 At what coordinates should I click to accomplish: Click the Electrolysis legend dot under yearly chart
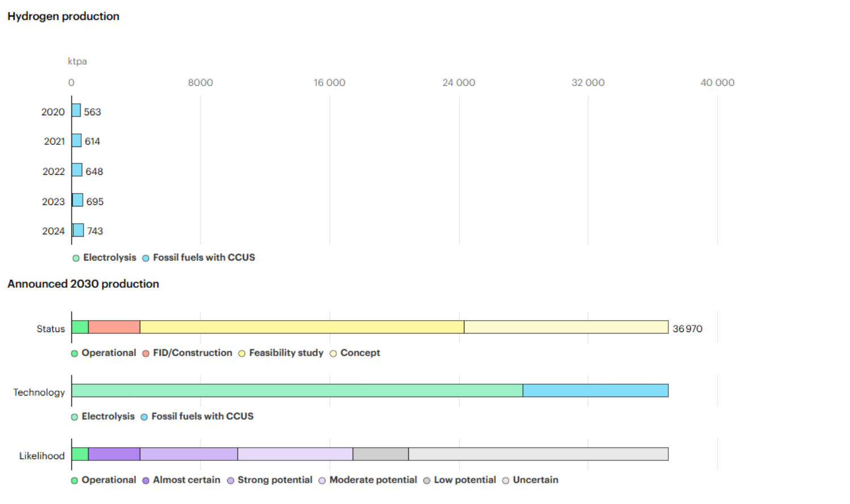pos(76,258)
